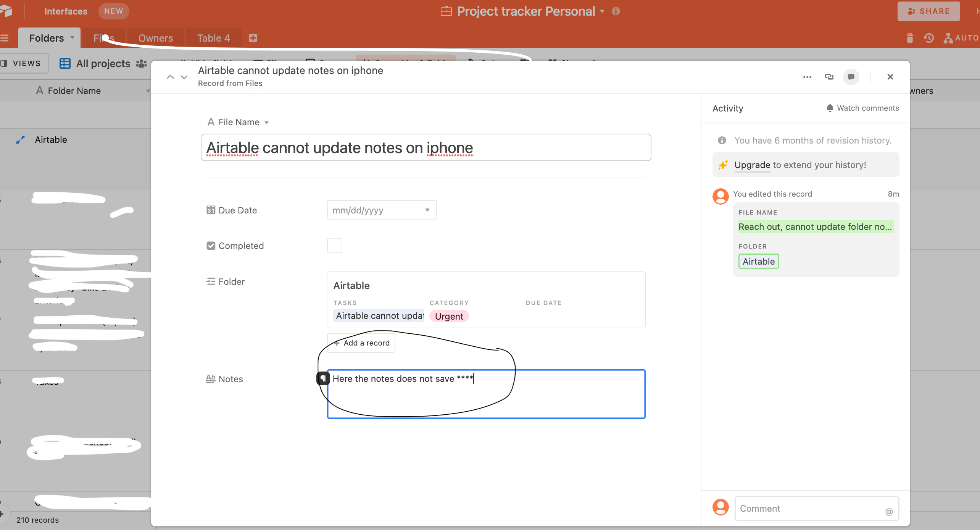The image size is (980, 530).
Task: Edit the File Name text field
Action: 426,147
